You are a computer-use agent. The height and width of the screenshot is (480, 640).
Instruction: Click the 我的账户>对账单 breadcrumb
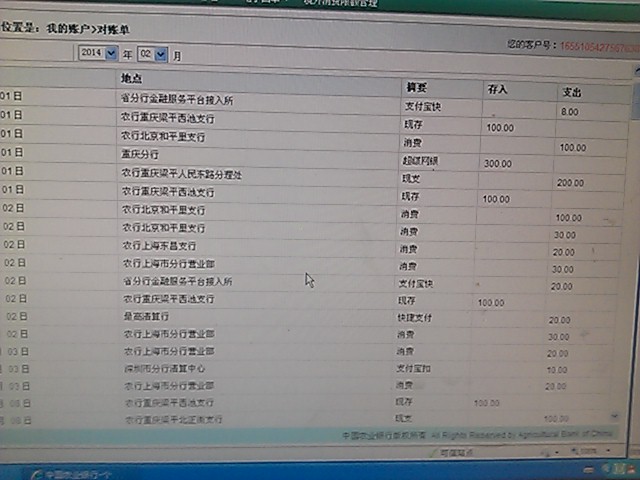88,29
